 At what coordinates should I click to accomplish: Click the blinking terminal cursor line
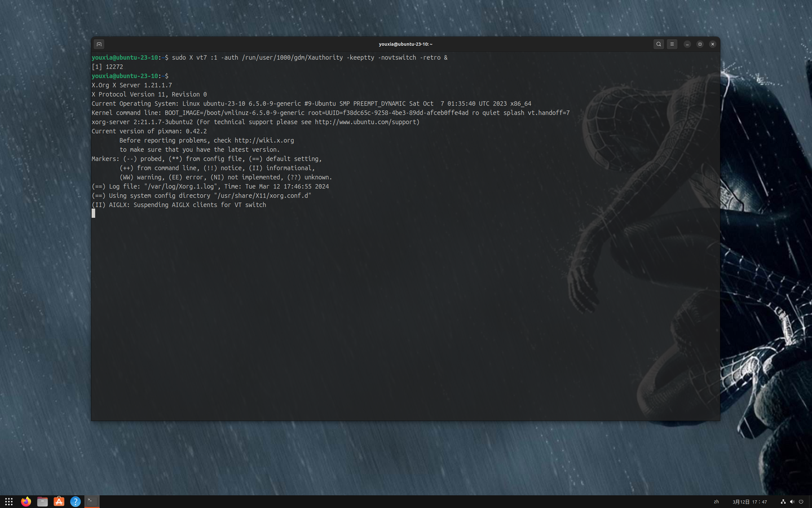94,213
